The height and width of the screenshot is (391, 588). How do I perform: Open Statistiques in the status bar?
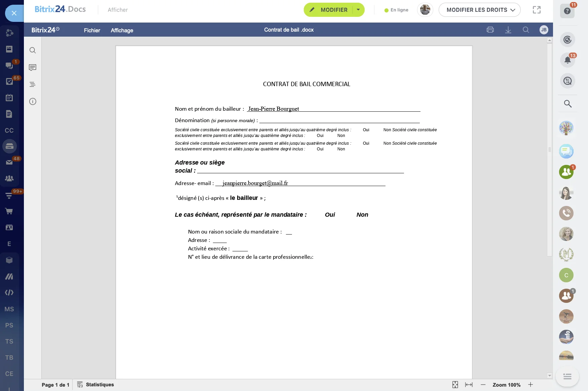pos(96,385)
